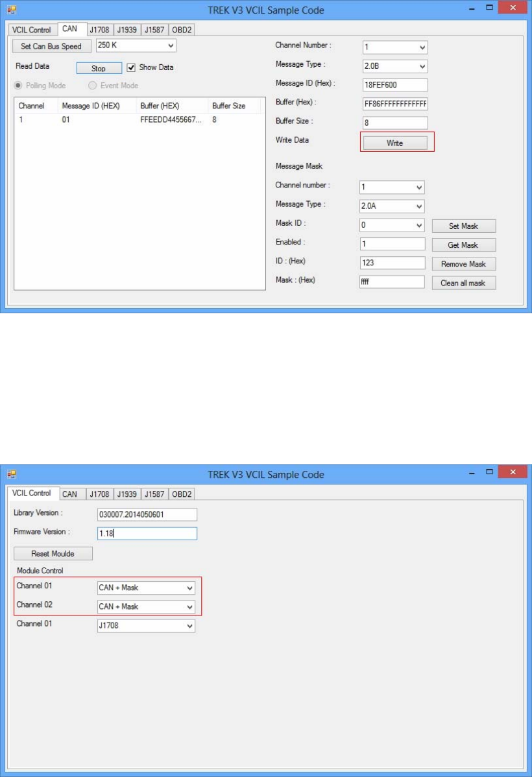Open the Channel 02 CAN + Mask dropdown

point(146,606)
